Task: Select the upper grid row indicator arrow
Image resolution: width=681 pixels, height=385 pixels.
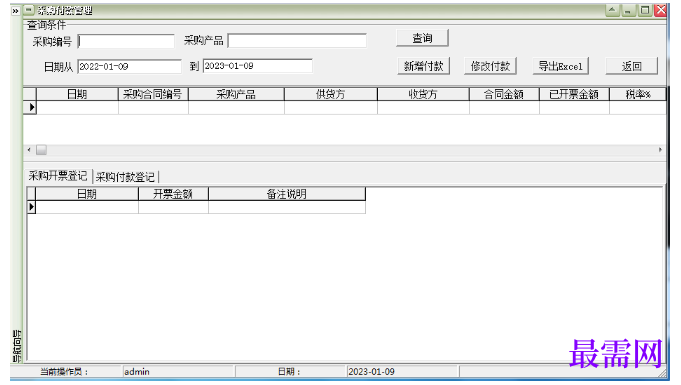Action: tap(30, 107)
